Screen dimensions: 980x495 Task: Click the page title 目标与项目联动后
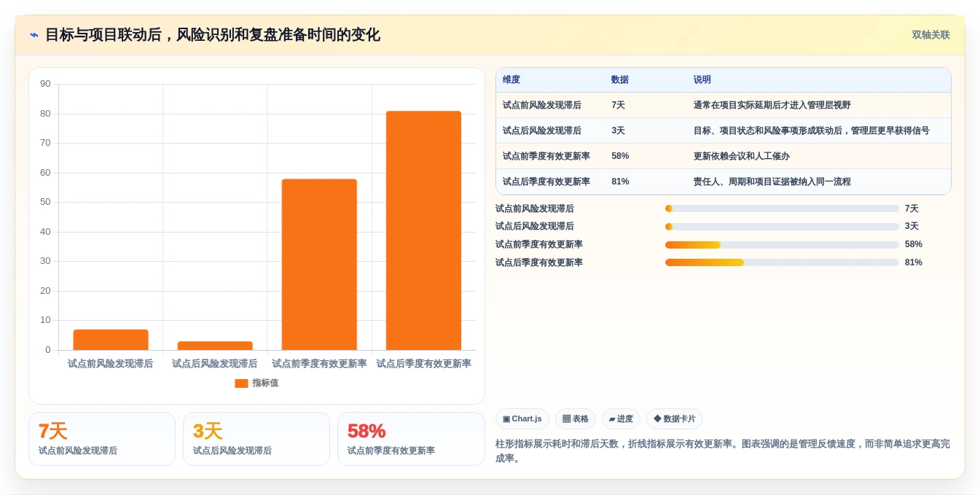tap(213, 35)
